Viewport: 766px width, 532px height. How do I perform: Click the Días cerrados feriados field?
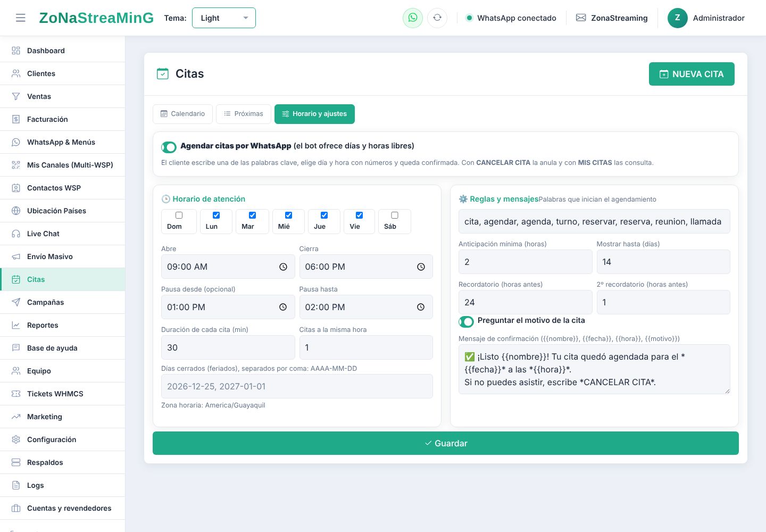297,386
